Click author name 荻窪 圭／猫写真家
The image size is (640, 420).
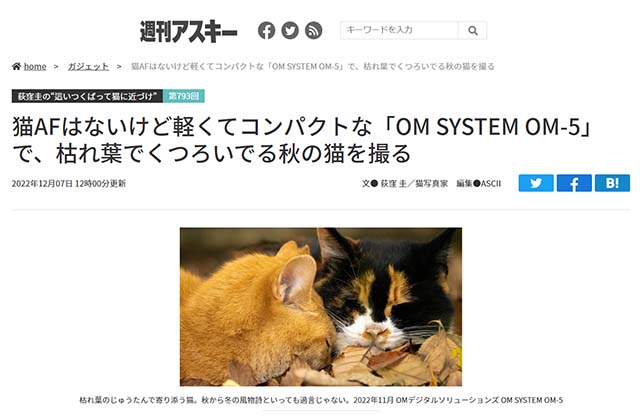tap(414, 184)
